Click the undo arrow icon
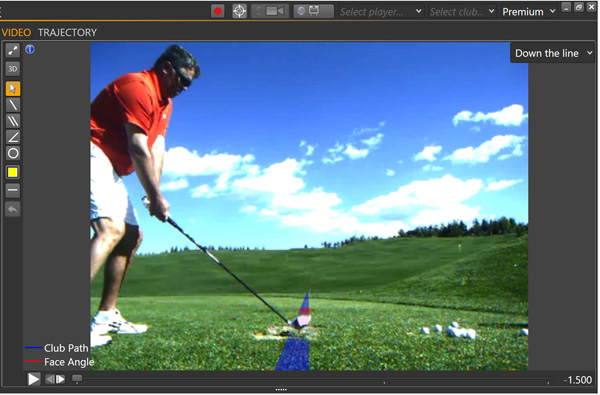The image size is (600, 395). [x=13, y=209]
